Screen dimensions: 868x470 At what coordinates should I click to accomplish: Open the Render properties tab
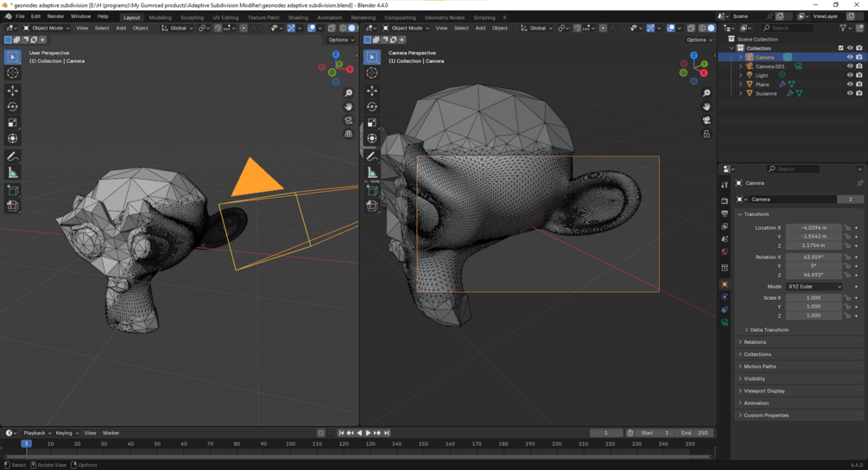click(725, 200)
